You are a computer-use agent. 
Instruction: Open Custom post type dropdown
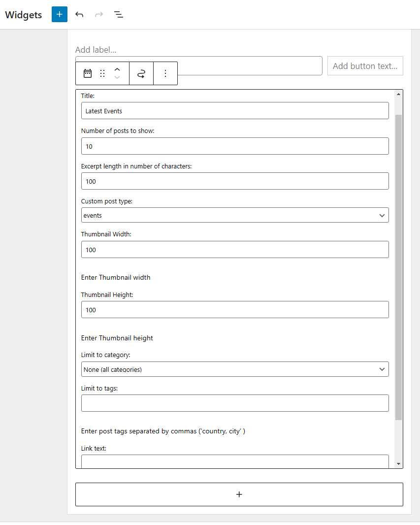pyautogui.click(x=235, y=215)
